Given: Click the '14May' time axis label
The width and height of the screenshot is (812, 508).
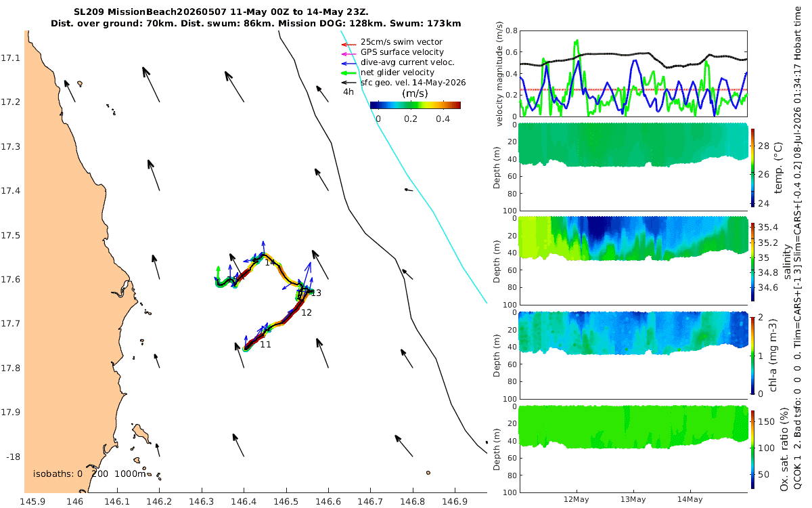Looking at the screenshot, I should (690, 499).
